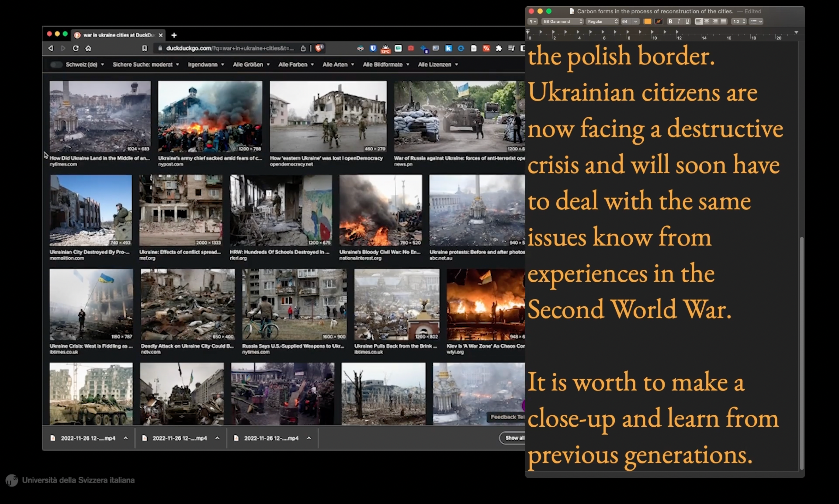Click the burning building nypost thumbnail
The image size is (839, 504).
(210, 116)
